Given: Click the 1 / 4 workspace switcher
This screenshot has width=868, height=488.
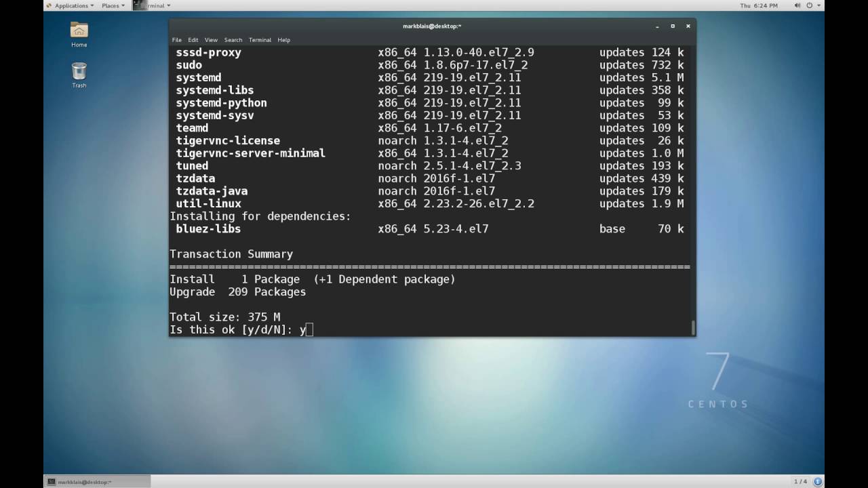Looking at the screenshot, I should (x=800, y=482).
